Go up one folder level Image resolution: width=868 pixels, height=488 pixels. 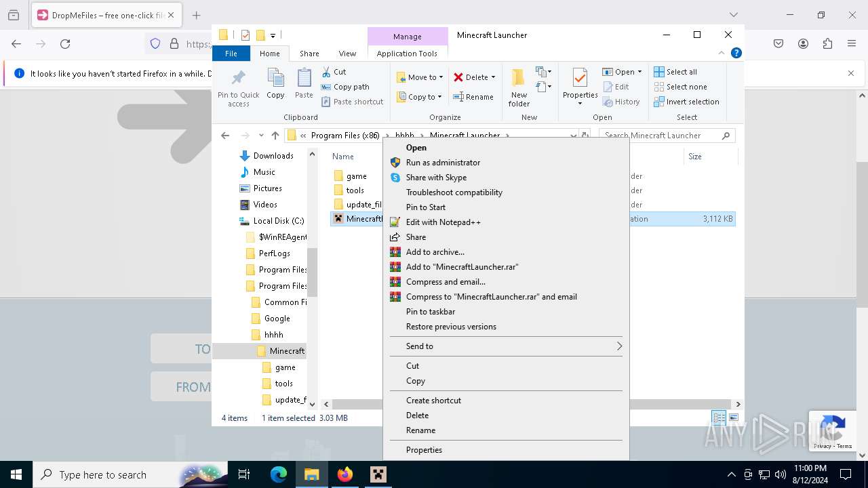click(275, 136)
